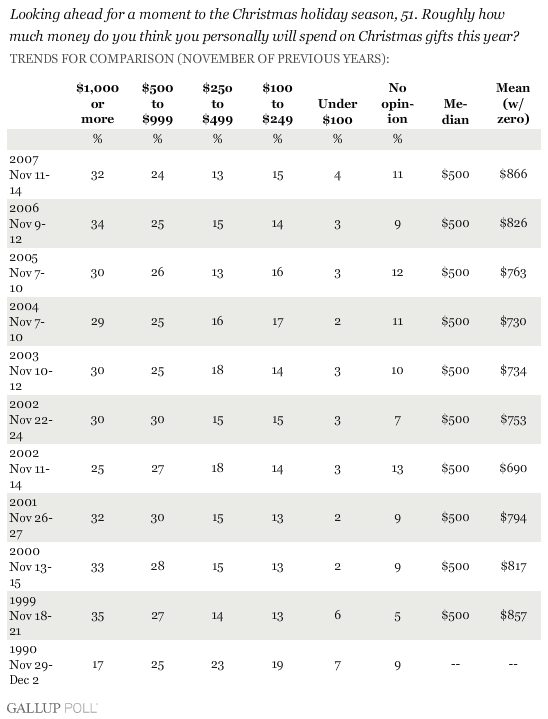Click the "No opinion" column header

398,104
